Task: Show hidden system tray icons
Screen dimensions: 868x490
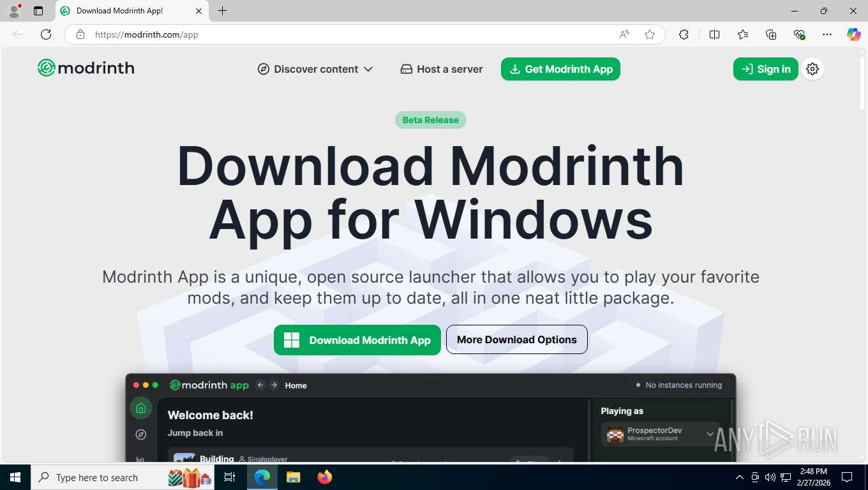Action: pyautogui.click(x=740, y=477)
